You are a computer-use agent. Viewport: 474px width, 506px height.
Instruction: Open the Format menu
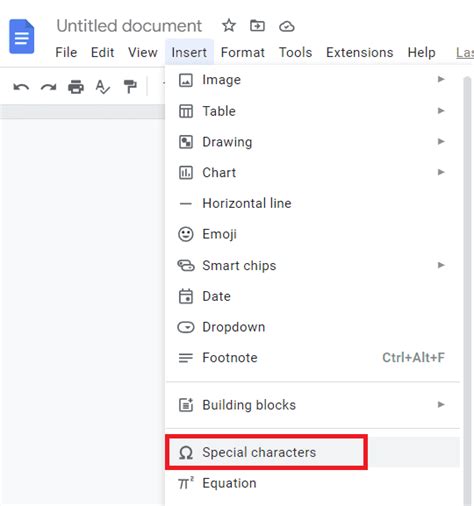(x=243, y=52)
